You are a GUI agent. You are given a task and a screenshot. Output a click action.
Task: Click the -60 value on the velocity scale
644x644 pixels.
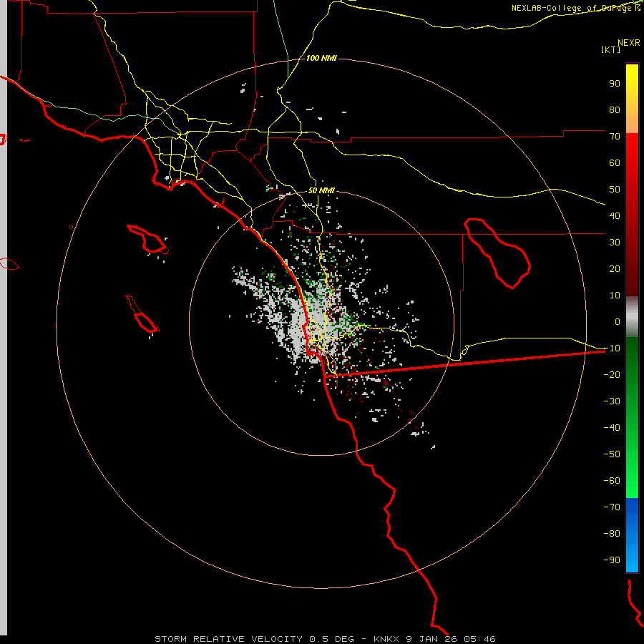pos(612,481)
